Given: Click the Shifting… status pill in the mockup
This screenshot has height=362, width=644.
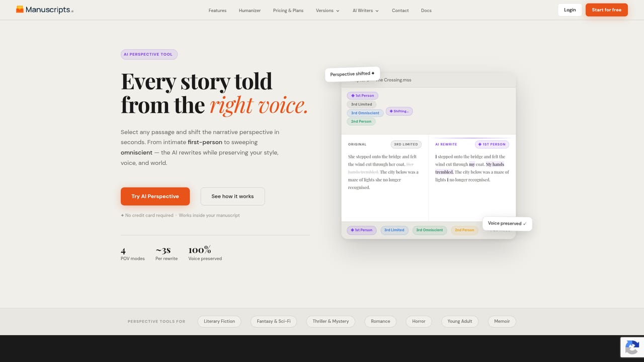Looking at the screenshot, I should pyautogui.click(x=399, y=111).
